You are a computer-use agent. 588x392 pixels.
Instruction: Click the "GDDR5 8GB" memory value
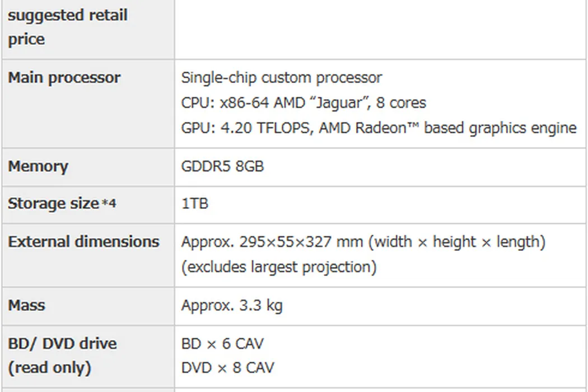tap(222, 166)
